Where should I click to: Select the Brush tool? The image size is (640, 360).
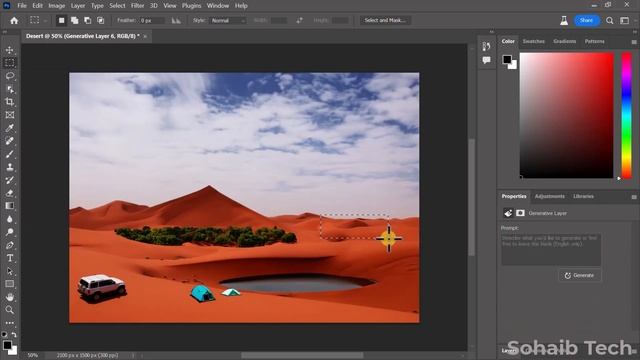pyautogui.click(x=9, y=154)
